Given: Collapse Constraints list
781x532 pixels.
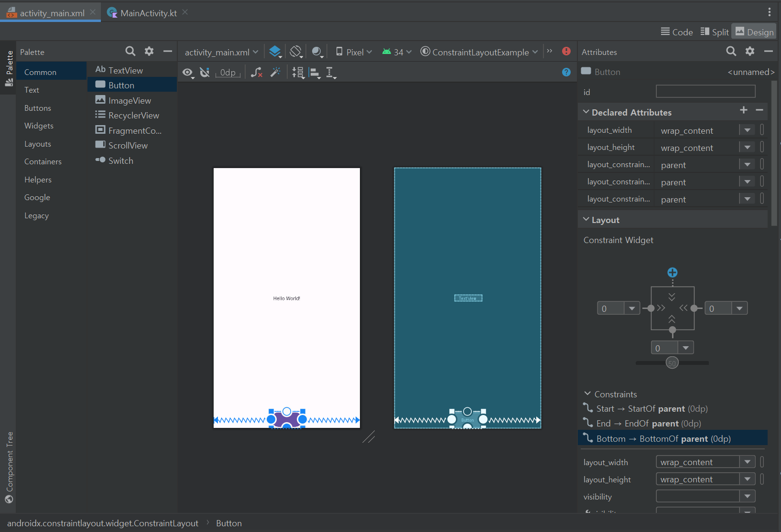Looking at the screenshot, I should click(587, 394).
